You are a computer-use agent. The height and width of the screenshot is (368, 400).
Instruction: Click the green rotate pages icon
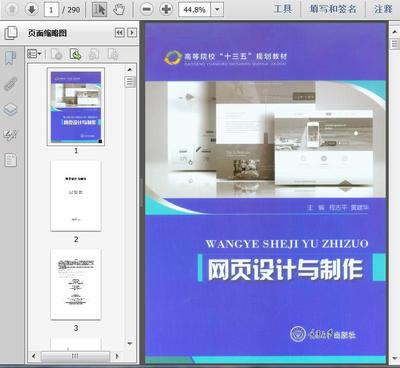(x=76, y=54)
